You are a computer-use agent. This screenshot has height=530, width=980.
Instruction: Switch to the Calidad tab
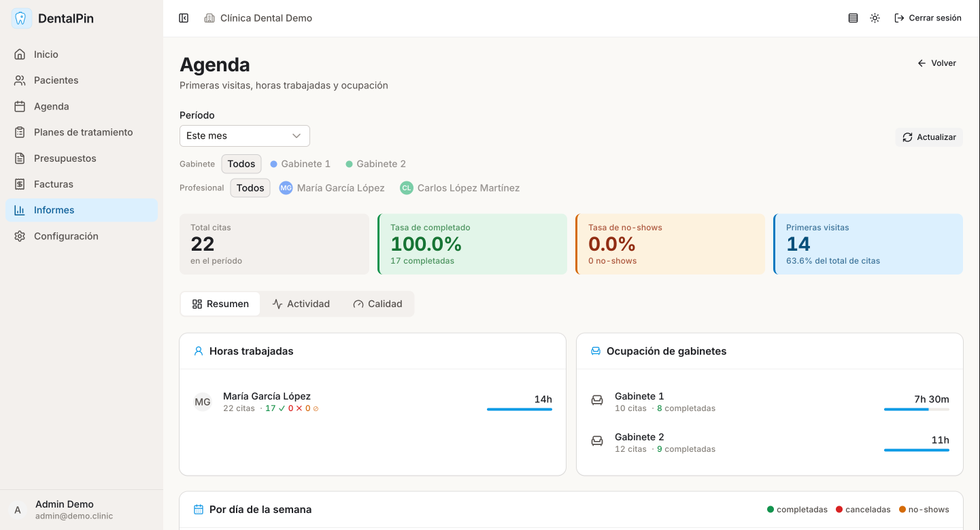[x=377, y=304]
